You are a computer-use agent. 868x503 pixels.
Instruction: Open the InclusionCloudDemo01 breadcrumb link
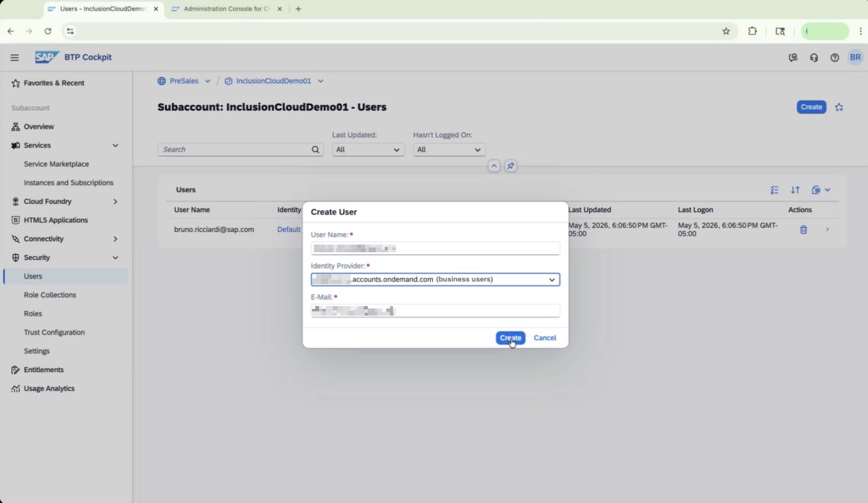pyautogui.click(x=273, y=82)
